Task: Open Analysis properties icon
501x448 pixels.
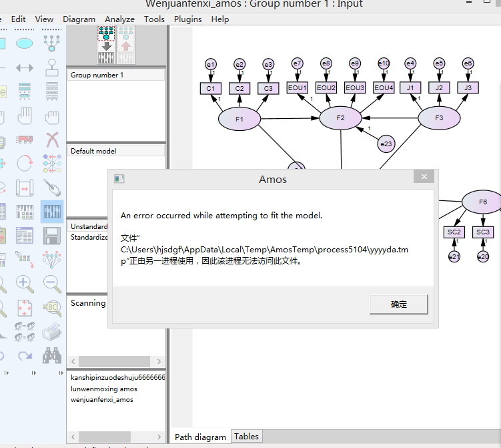Action: 24,212
